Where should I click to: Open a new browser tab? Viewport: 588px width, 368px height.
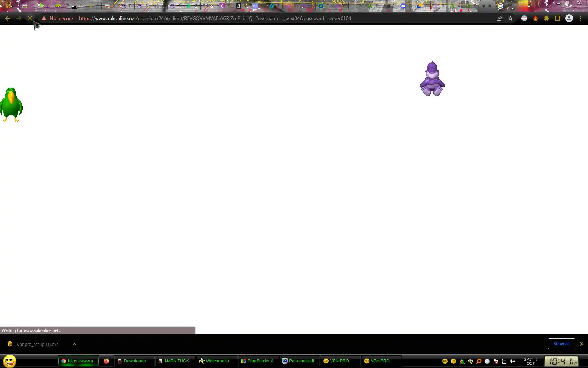click(519, 6)
